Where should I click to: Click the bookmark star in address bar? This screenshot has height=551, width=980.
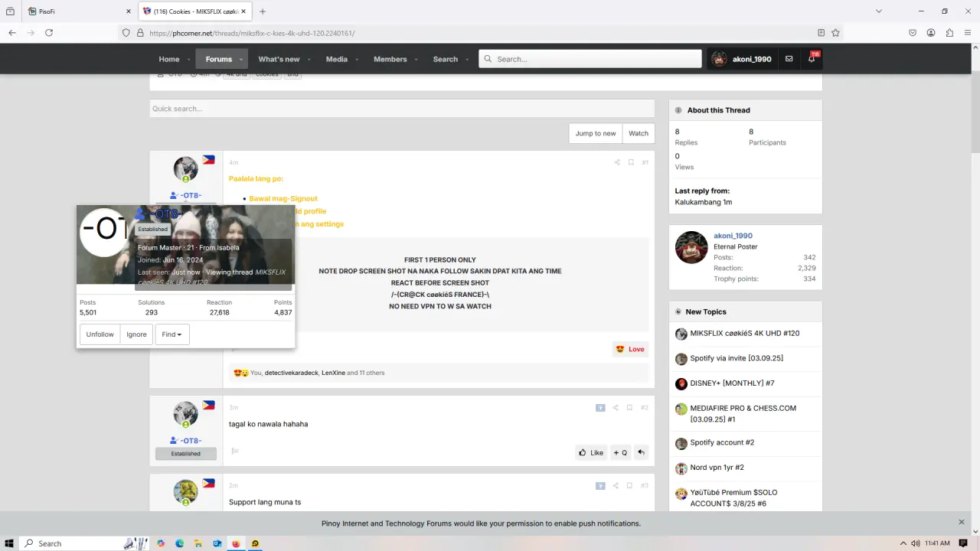(835, 33)
